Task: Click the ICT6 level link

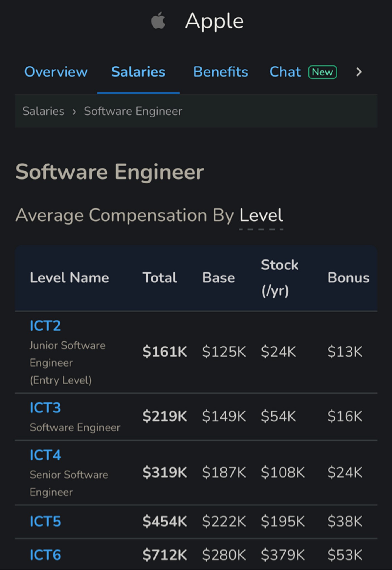Action: (45, 555)
